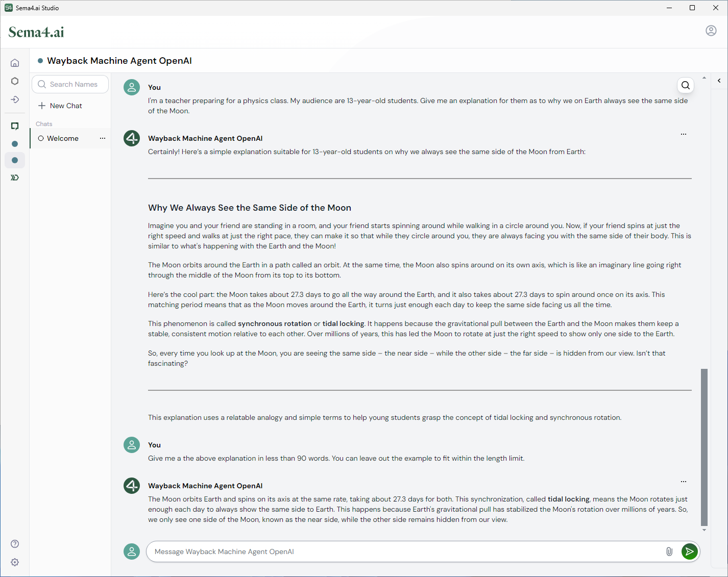The image size is (728, 577).
Task: Click the Search Names field
Action: click(x=70, y=84)
